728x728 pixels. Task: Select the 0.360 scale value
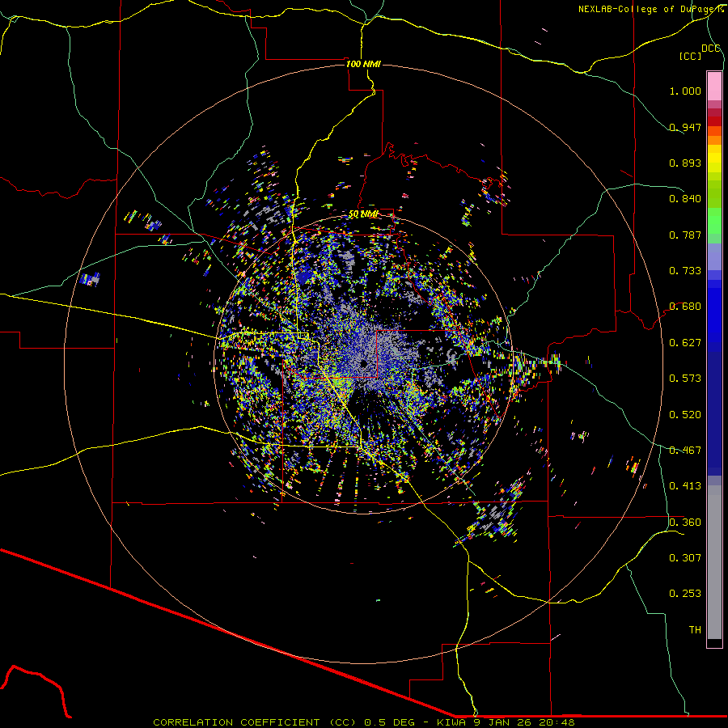click(x=685, y=523)
